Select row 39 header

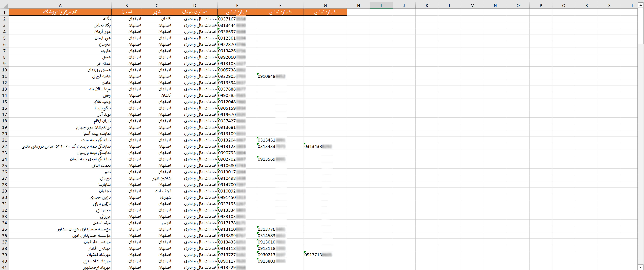coord(5,255)
